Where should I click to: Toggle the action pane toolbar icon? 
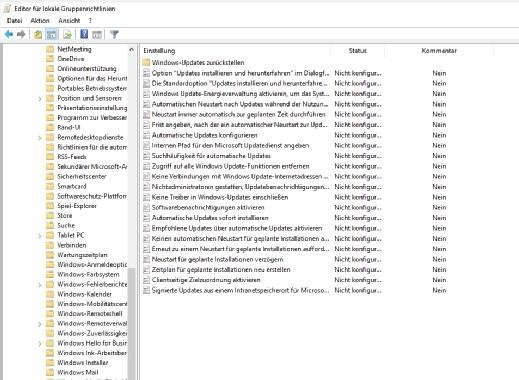point(97,34)
